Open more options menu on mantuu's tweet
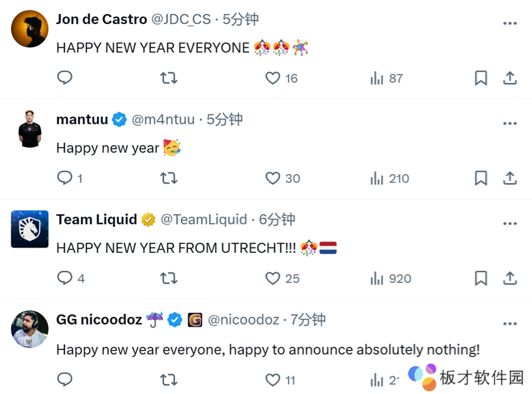 pyautogui.click(x=510, y=123)
